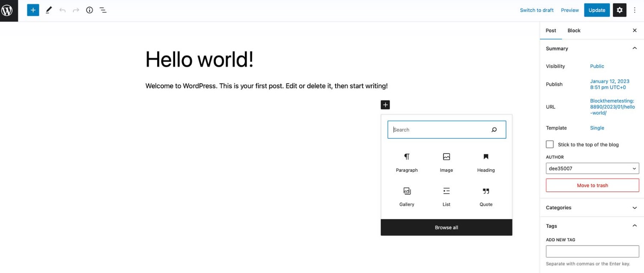
Task: Insert a Heading block
Action: (486, 163)
